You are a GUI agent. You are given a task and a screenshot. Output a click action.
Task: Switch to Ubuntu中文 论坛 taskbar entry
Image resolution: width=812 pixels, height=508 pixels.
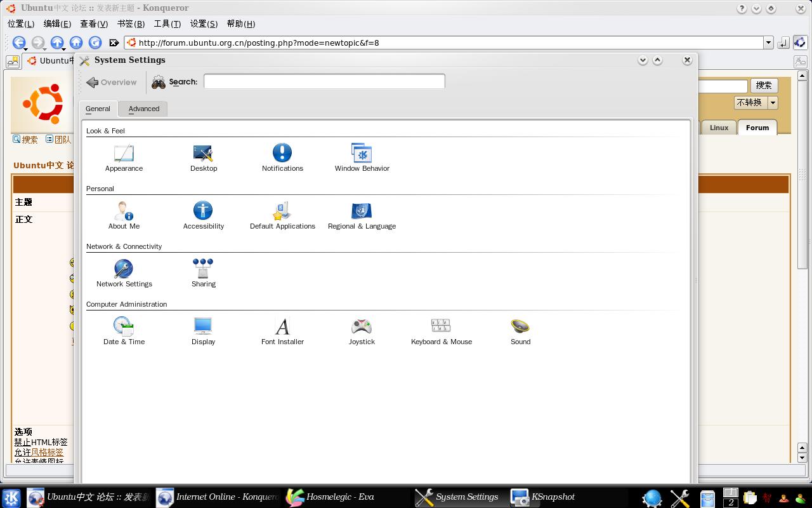(x=88, y=497)
